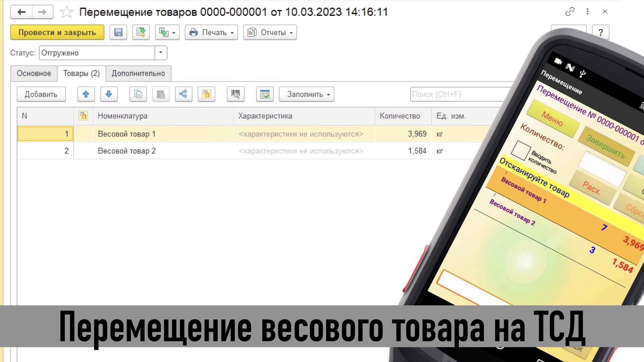Click the Количество column header
The height and width of the screenshot is (362, 644).
point(403,116)
